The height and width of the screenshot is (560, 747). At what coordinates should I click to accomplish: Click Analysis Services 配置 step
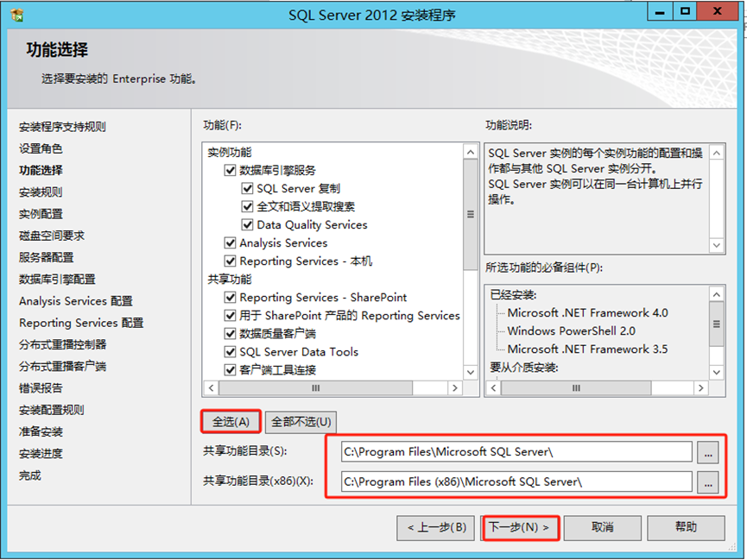76,301
